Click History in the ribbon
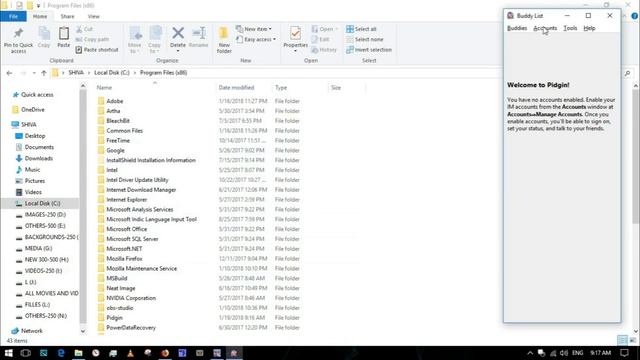640x360 pixels. point(324,50)
